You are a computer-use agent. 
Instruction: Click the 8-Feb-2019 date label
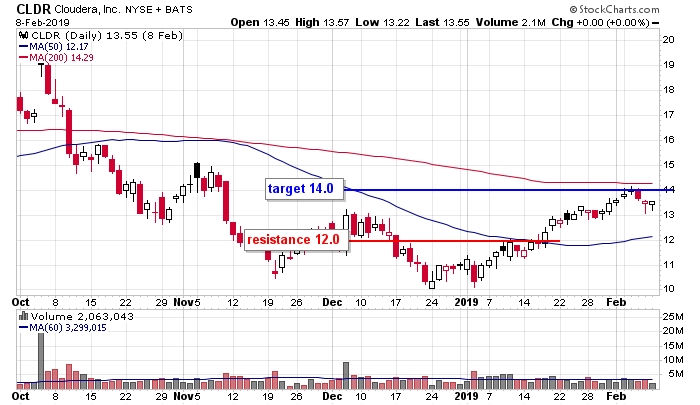(42, 22)
